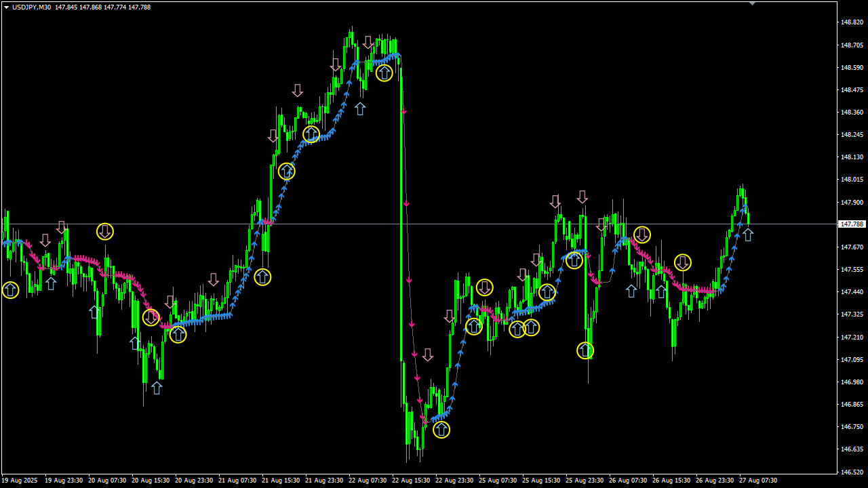Click the 20 Aug 15:30 time label

tap(151, 481)
